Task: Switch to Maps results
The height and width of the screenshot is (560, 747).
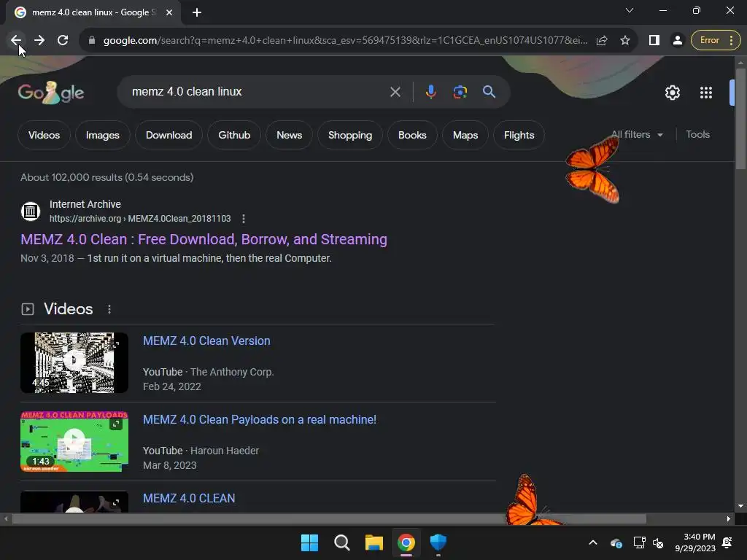Action: [465, 135]
